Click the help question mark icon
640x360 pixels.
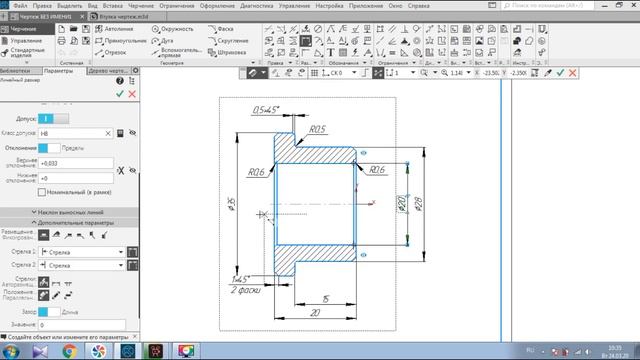pyautogui.click(x=120, y=81)
